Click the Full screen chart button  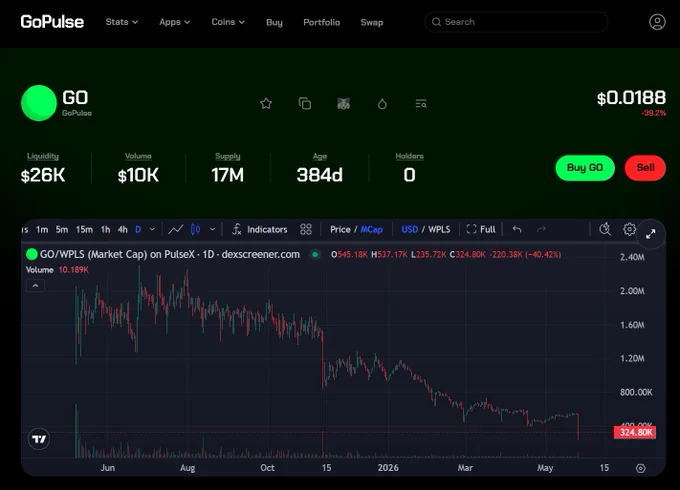click(481, 229)
